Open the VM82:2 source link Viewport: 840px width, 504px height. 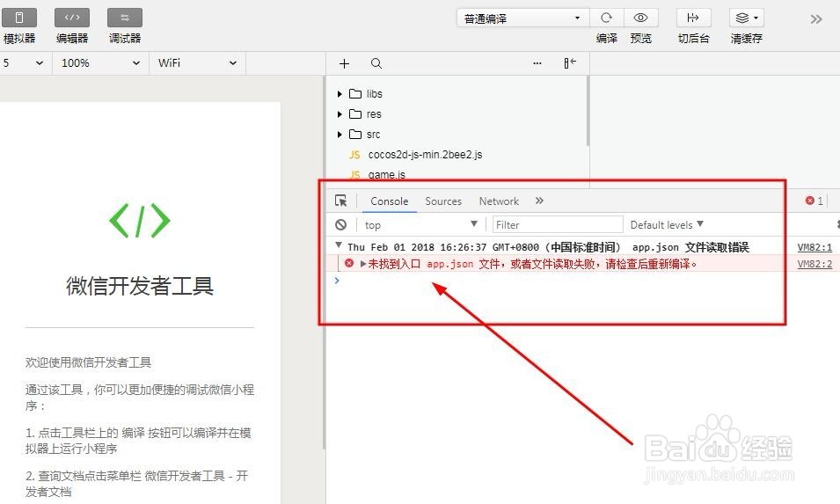(814, 264)
